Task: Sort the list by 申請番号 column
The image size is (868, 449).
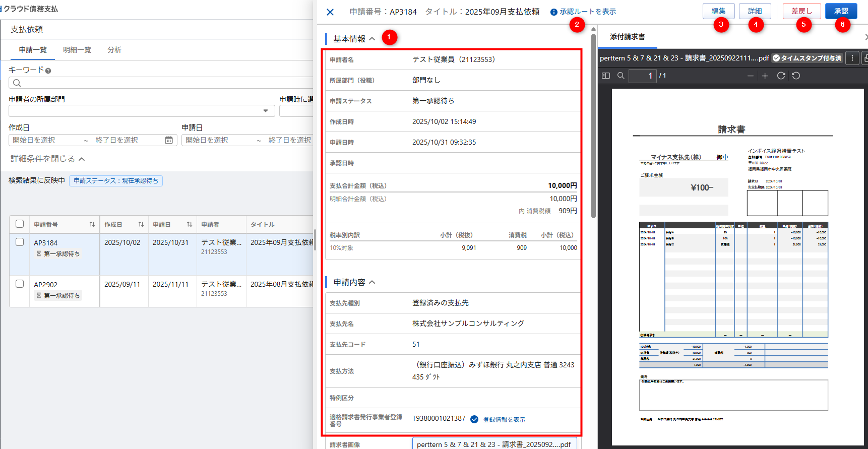Action: (92, 224)
